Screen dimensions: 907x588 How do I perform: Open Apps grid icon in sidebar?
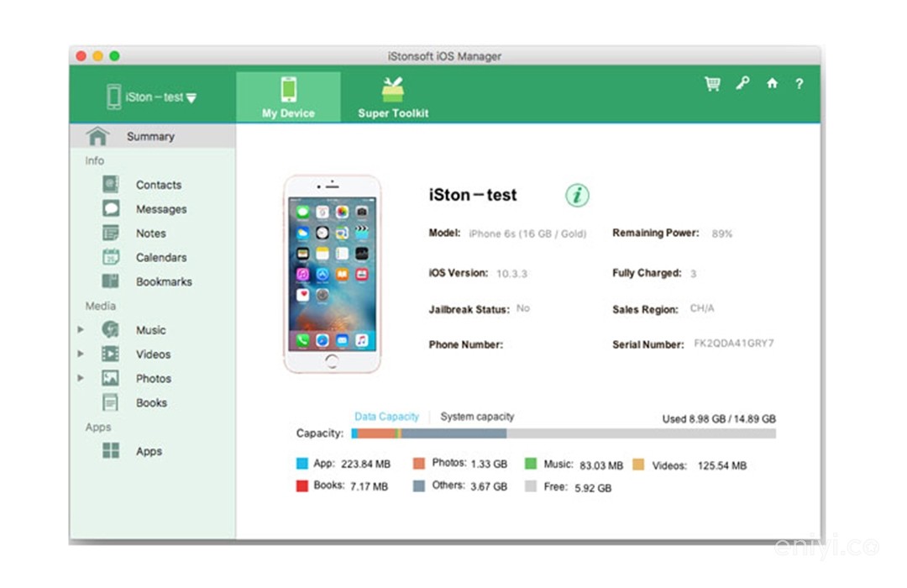[111, 451]
